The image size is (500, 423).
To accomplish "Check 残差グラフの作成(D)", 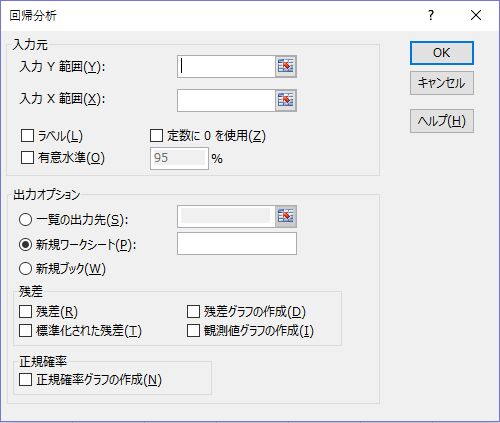I will tap(193, 312).
